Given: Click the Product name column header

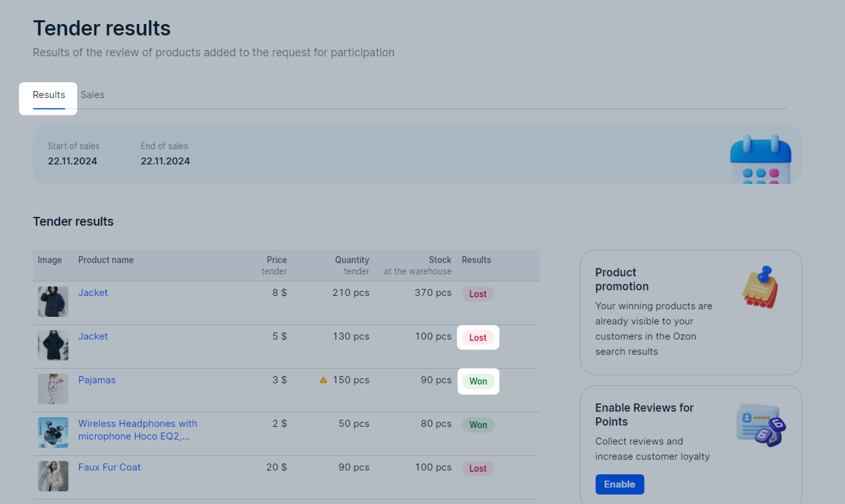Looking at the screenshot, I should click(106, 260).
